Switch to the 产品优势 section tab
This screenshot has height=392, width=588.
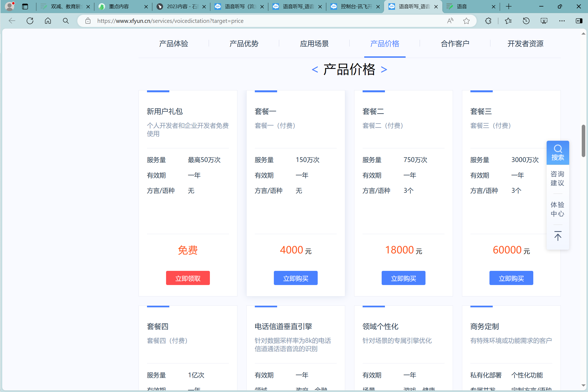(244, 44)
